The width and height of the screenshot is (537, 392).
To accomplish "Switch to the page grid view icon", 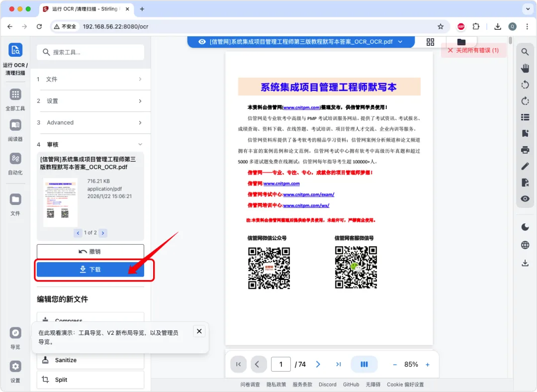I will (x=430, y=42).
